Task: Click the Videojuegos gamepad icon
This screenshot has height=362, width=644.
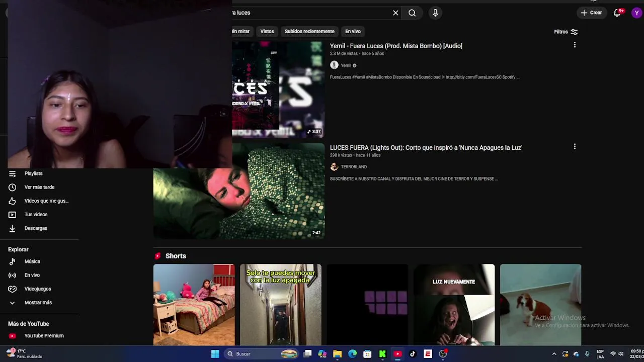Action: (x=13, y=289)
